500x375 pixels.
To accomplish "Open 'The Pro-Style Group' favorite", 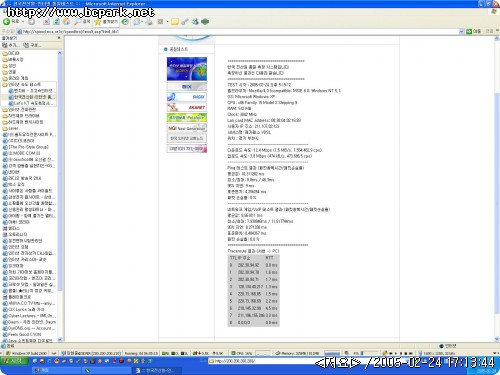I will tap(26, 147).
